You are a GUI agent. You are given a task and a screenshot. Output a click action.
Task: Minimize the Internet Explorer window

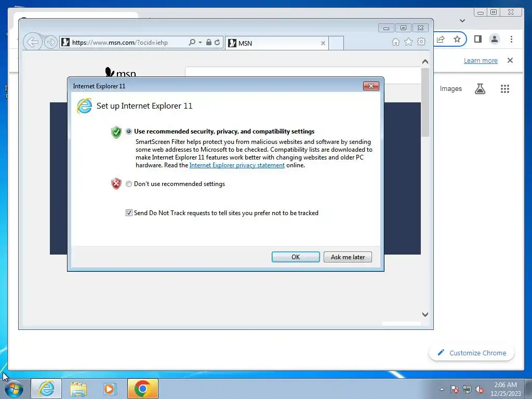click(x=386, y=28)
